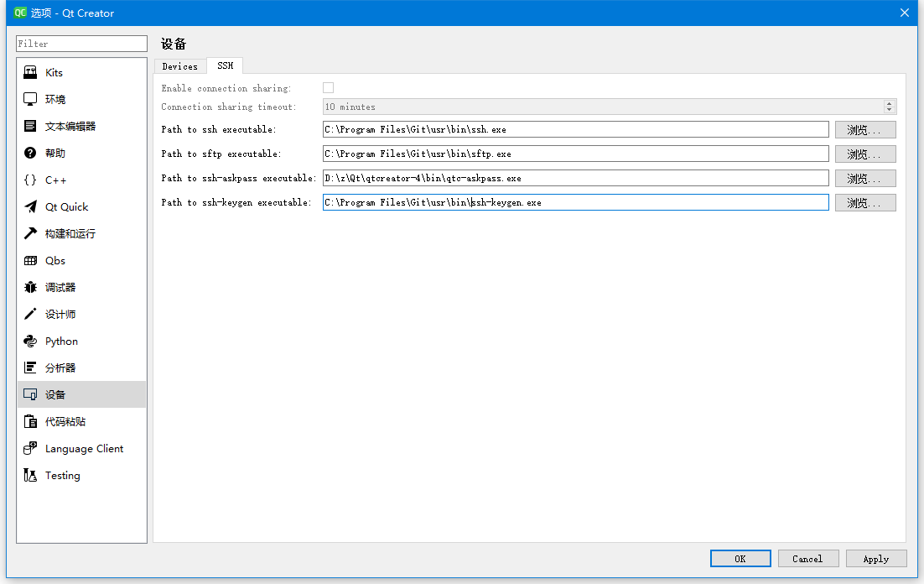
Task: Open the Qt Quick paper plane icon
Action: tap(30, 206)
